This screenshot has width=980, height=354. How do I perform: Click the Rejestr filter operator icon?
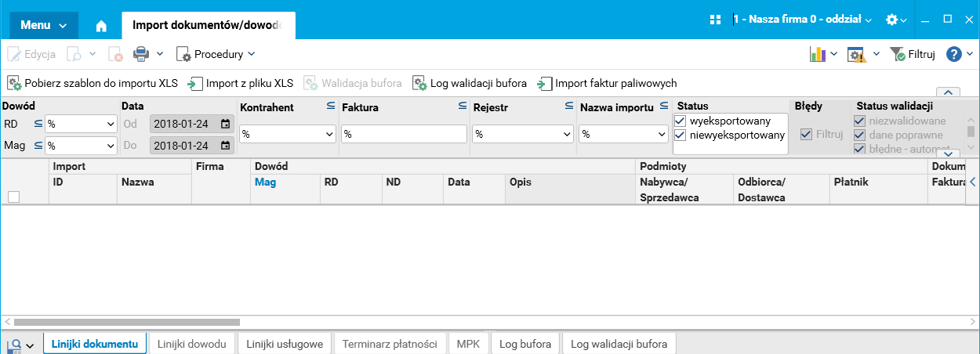coord(569,106)
